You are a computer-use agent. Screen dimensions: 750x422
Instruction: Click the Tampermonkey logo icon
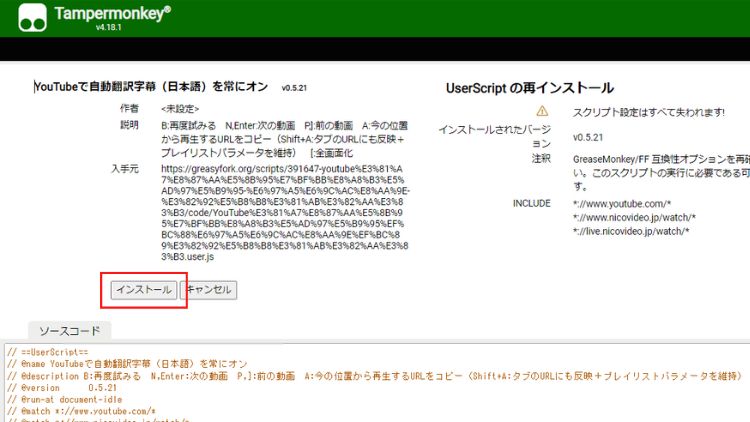pos(33,18)
